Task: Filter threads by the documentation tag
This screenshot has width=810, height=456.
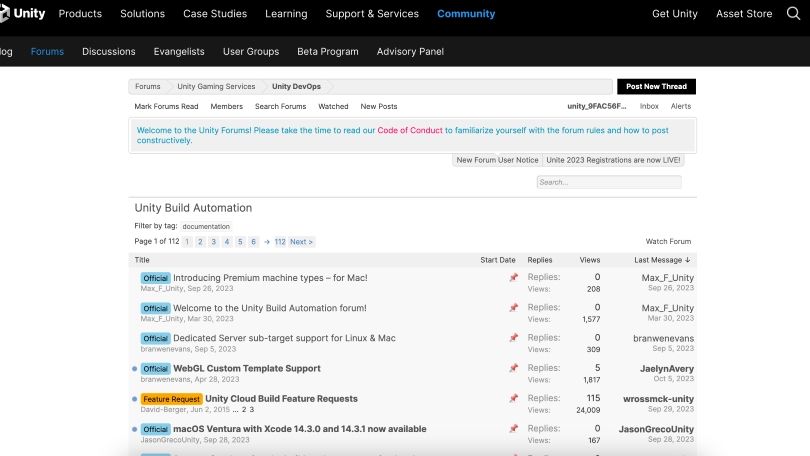Action: tap(206, 227)
